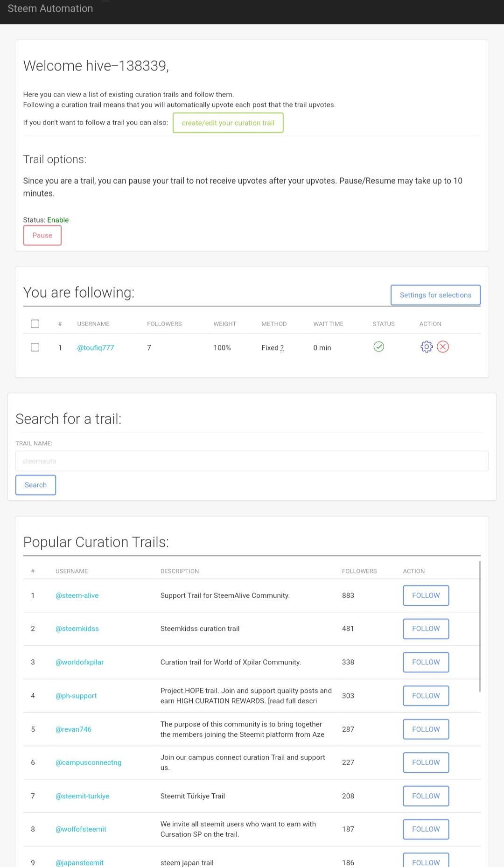Screen dimensions: 504x867
Task: Open @campusconnectng username link
Action: (x=88, y=762)
